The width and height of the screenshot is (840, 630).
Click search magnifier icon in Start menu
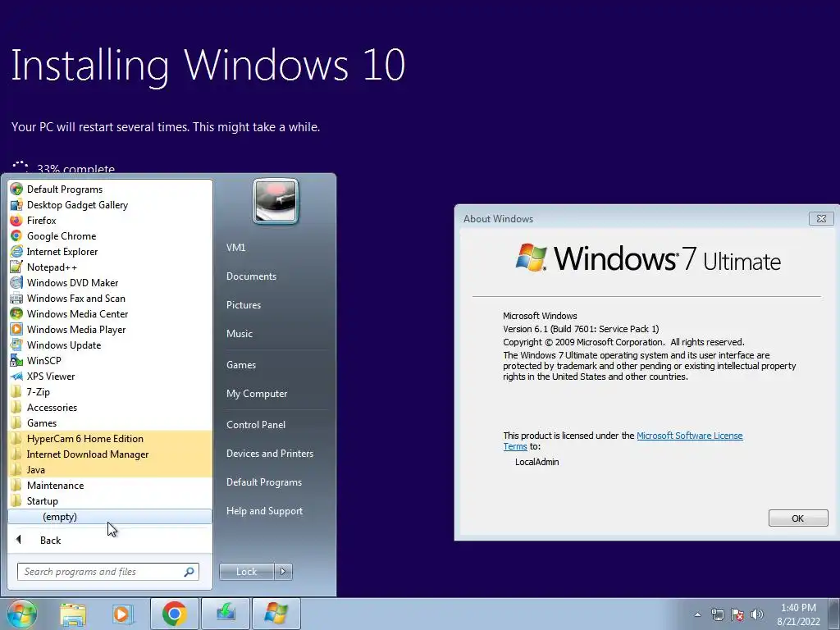[x=189, y=572]
